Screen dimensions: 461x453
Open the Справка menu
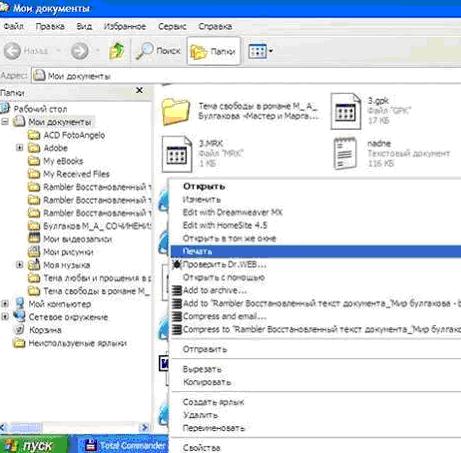(x=215, y=26)
